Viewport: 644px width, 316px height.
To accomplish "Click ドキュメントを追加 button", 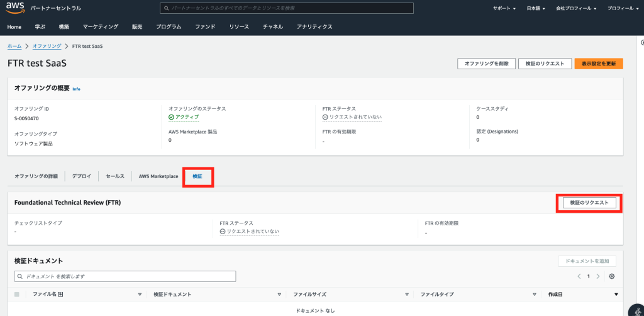I will [587, 261].
